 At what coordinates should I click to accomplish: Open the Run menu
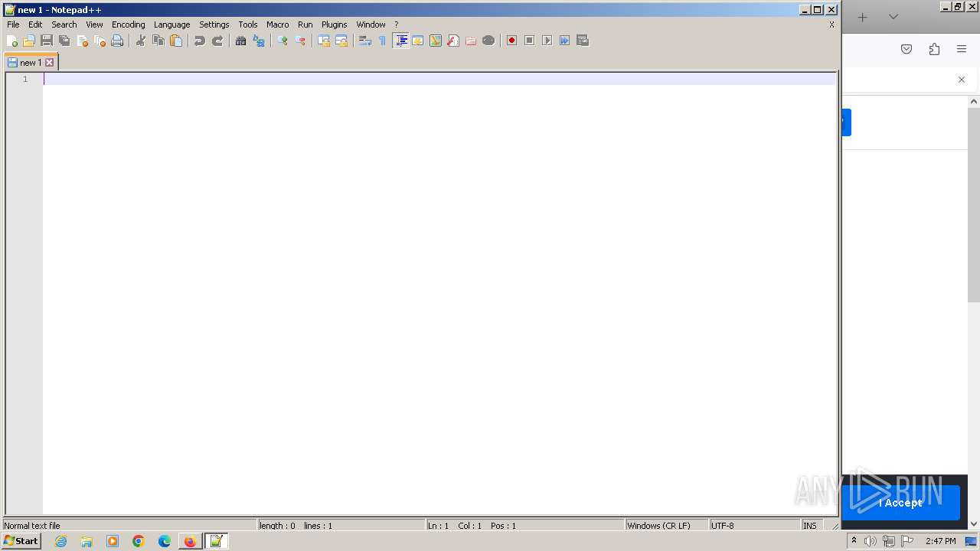click(305, 24)
